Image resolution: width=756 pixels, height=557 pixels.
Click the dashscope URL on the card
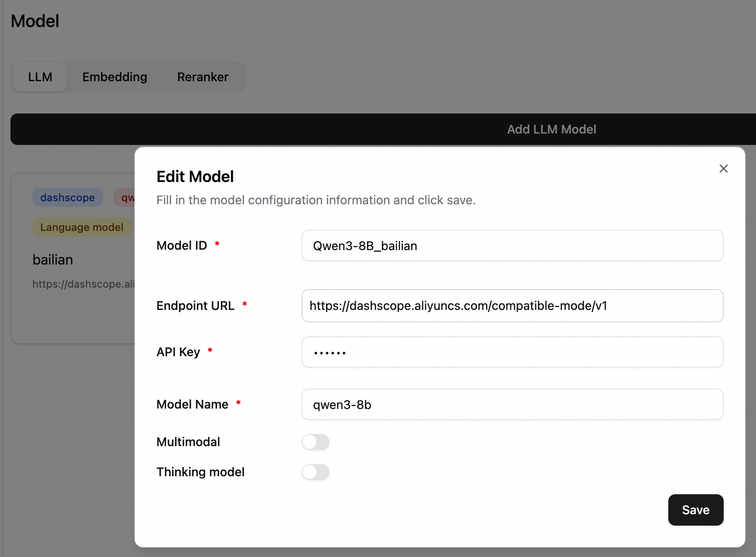[x=83, y=284]
